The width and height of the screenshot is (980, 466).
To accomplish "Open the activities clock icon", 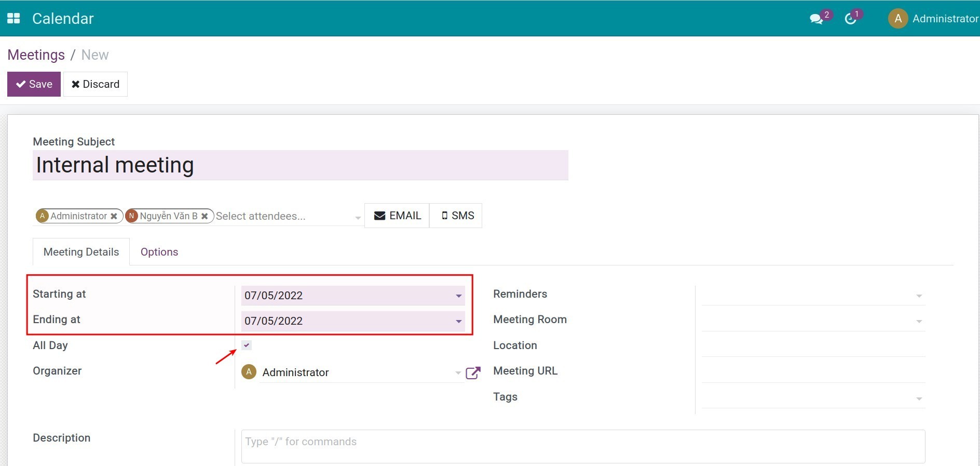I will 850,19.
